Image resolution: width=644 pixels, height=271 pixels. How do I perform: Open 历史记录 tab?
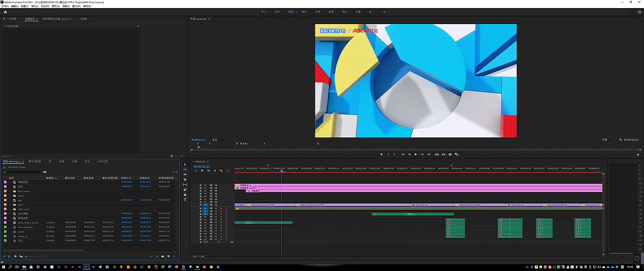(102, 161)
